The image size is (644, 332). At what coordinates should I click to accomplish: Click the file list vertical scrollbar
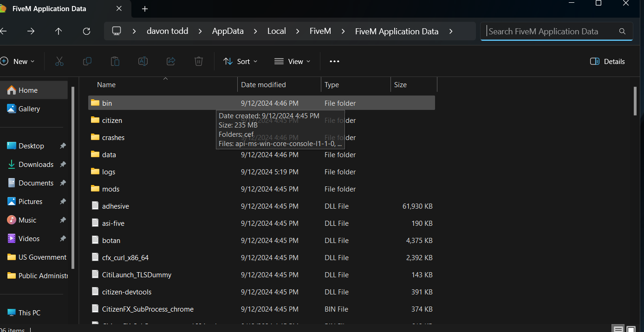coord(635,101)
